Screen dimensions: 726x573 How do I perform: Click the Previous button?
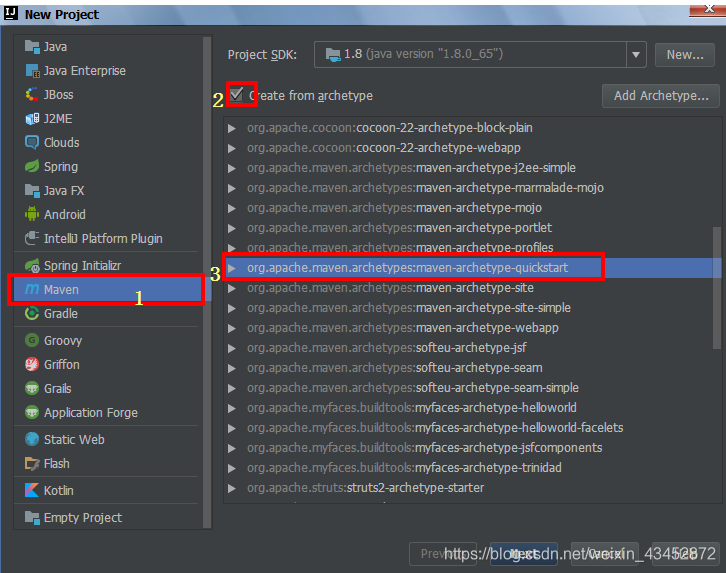click(443, 554)
